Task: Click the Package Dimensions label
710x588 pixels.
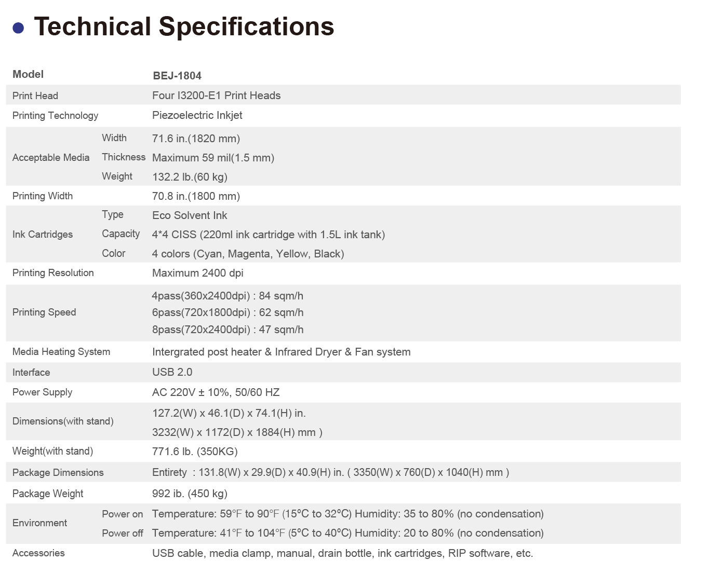Action: click(58, 473)
